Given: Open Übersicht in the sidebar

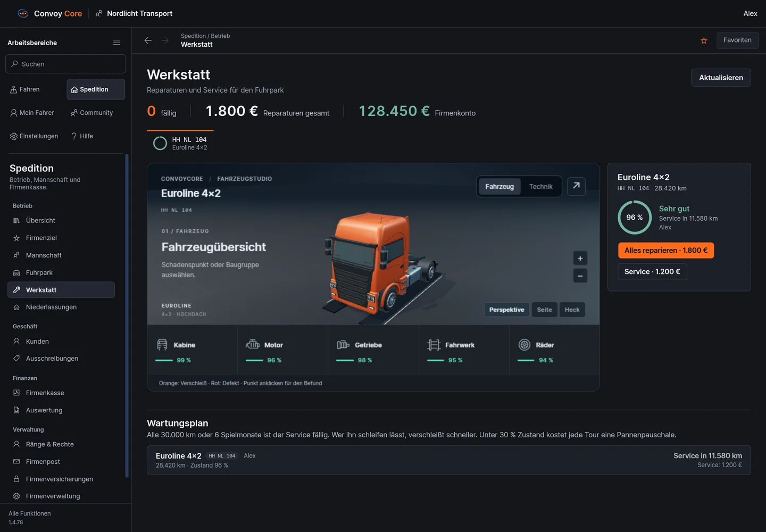Looking at the screenshot, I should click(61, 221).
